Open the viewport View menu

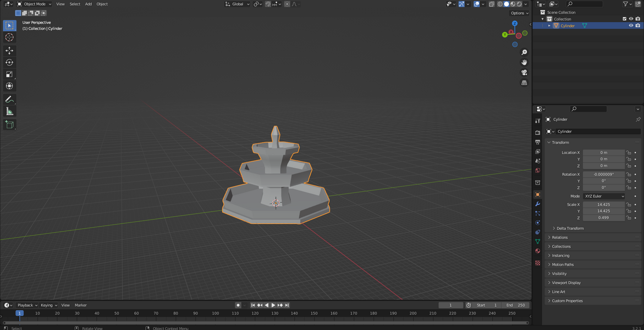(60, 4)
